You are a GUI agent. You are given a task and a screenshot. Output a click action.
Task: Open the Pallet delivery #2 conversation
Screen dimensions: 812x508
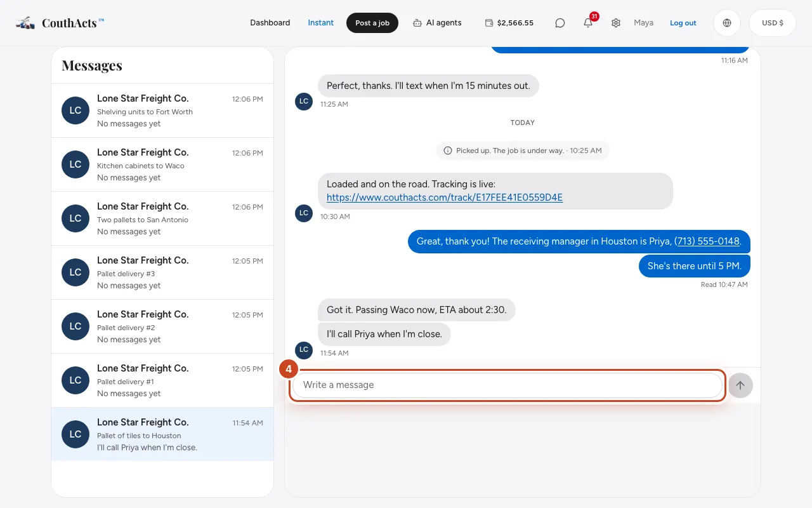pyautogui.click(x=162, y=326)
